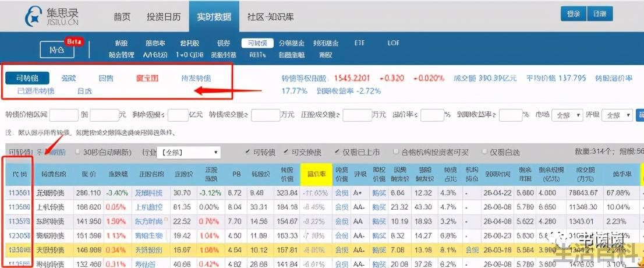This screenshot has height=268, width=644.
Task: Open the 市场 market dropdown
Action: click(568, 115)
